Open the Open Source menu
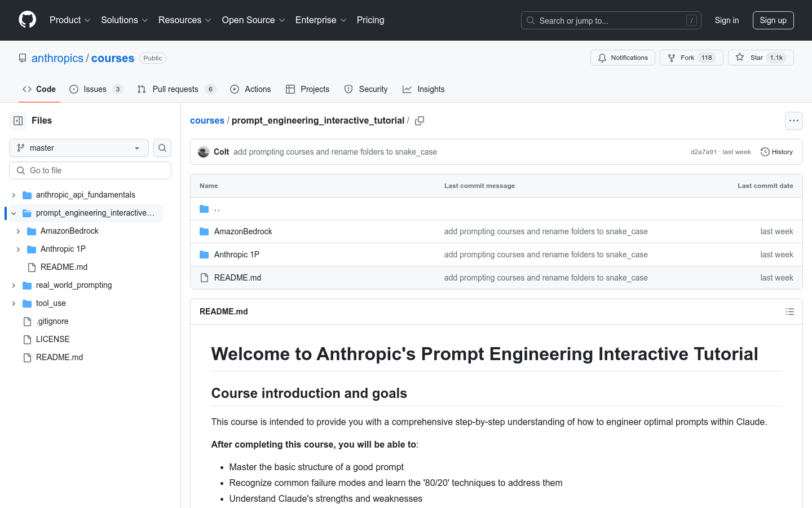The width and height of the screenshot is (812, 508). coord(254,20)
